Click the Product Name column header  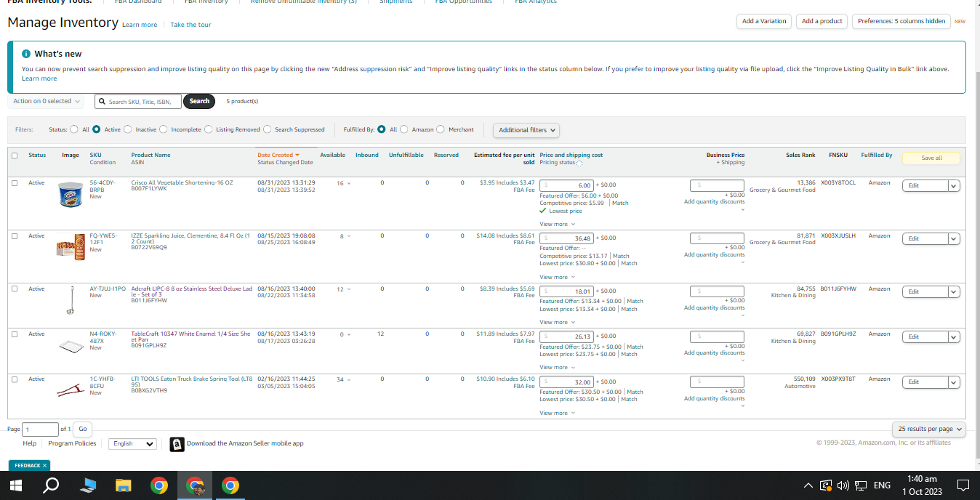coord(150,155)
